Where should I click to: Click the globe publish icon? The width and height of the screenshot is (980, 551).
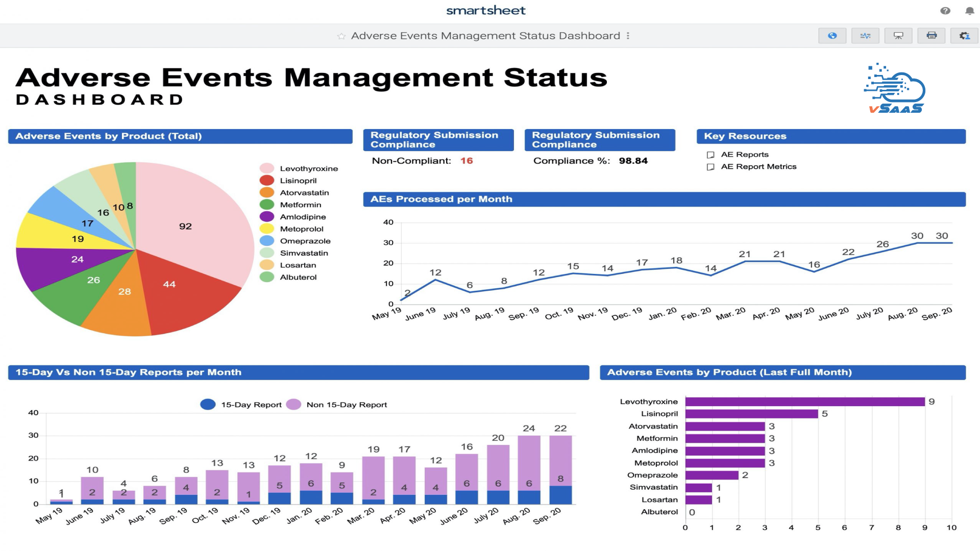832,36
